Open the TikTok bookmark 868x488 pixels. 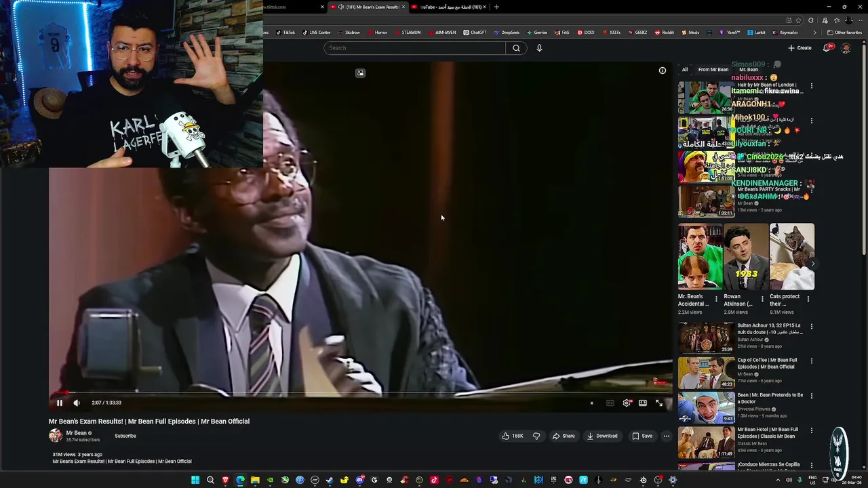point(285,33)
